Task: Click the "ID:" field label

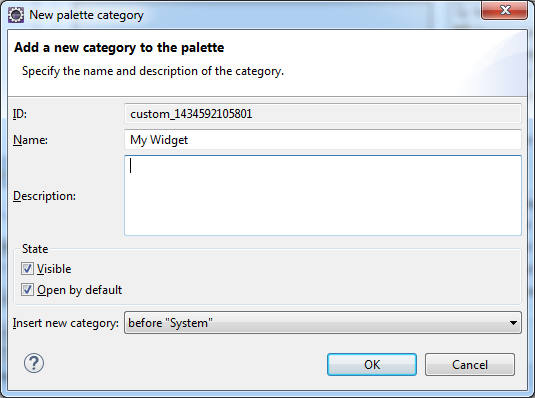Action: pyautogui.click(x=20, y=114)
